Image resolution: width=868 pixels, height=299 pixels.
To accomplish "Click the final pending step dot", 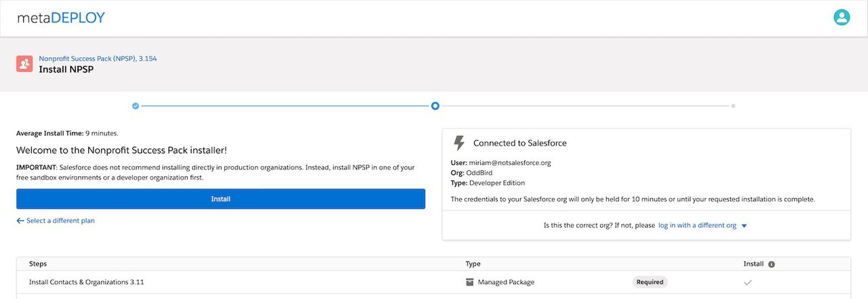I will click(x=733, y=106).
